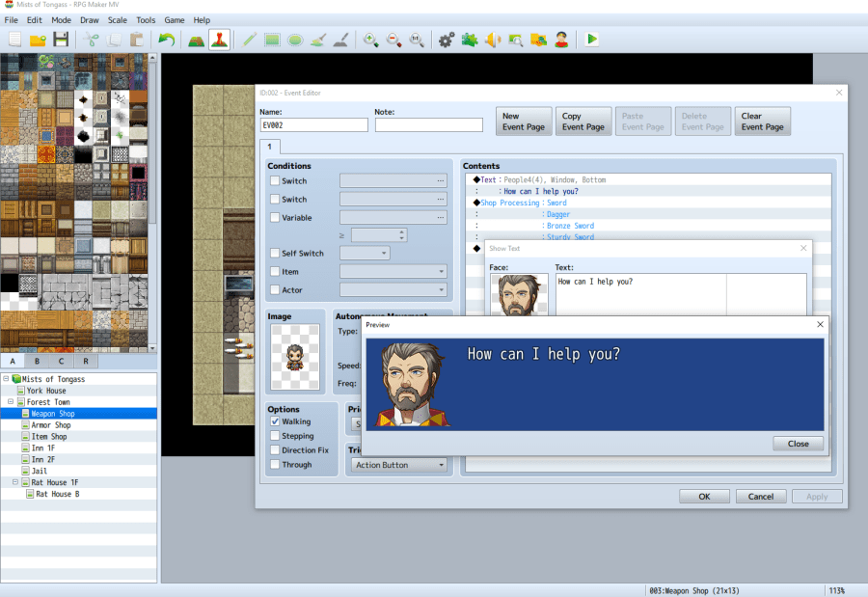Switch to tileset tab B
Image resolution: width=868 pixels, height=597 pixels.
[x=37, y=362]
